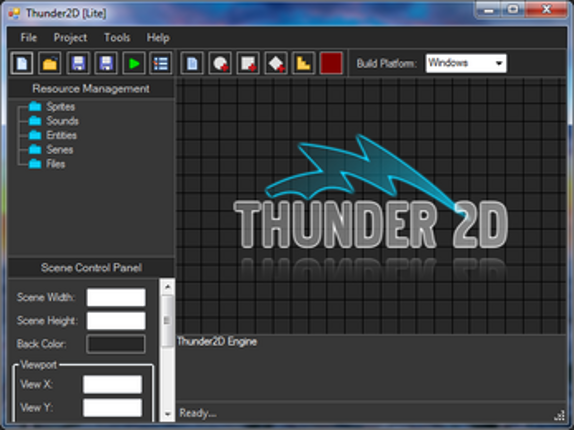Click the yellow staircase scene icon

point(303,63)
